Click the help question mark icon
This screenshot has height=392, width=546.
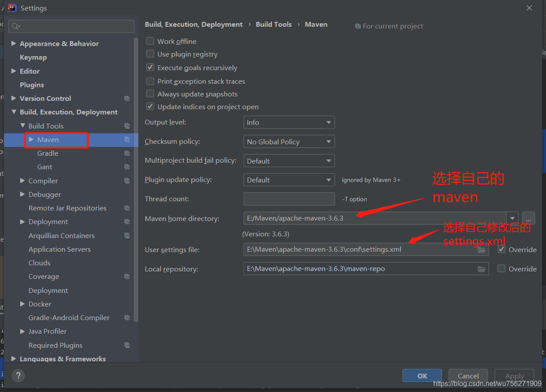18,375
